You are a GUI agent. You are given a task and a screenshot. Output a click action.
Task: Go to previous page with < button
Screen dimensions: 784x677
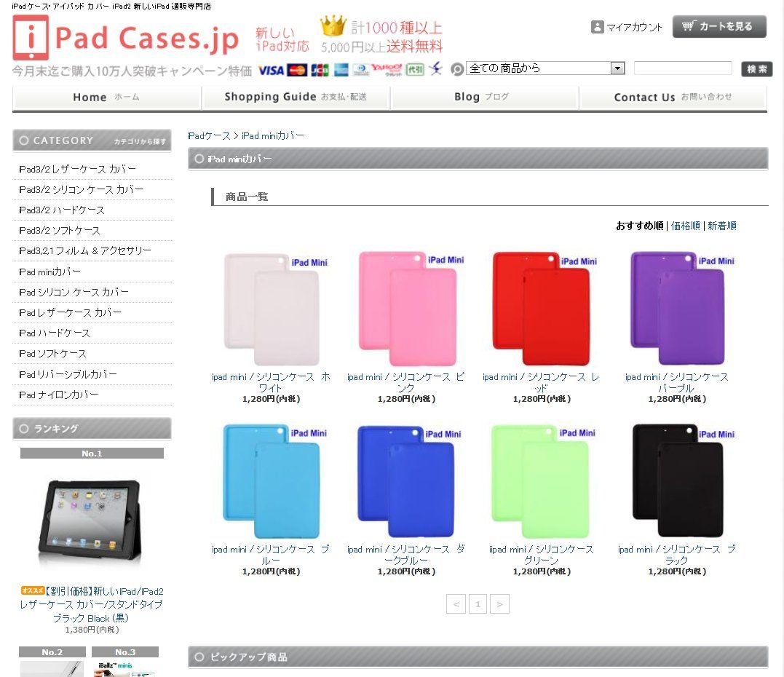coord(456,604)
